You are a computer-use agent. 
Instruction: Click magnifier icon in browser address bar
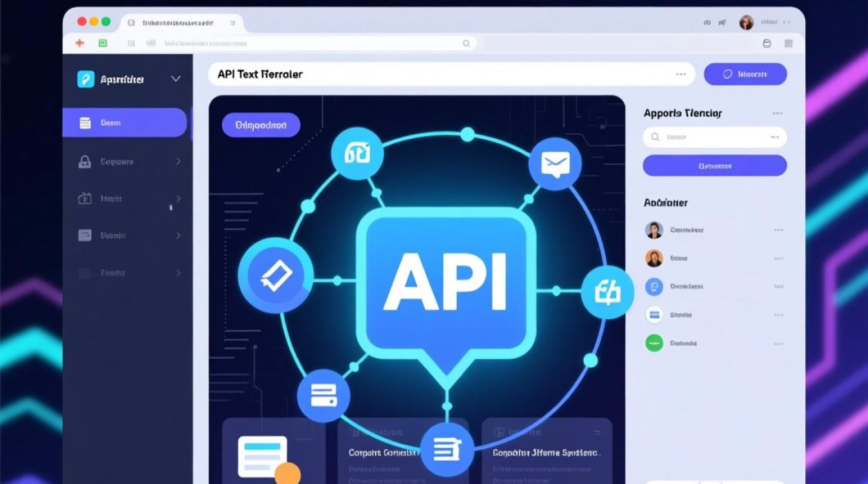(466, 43)
